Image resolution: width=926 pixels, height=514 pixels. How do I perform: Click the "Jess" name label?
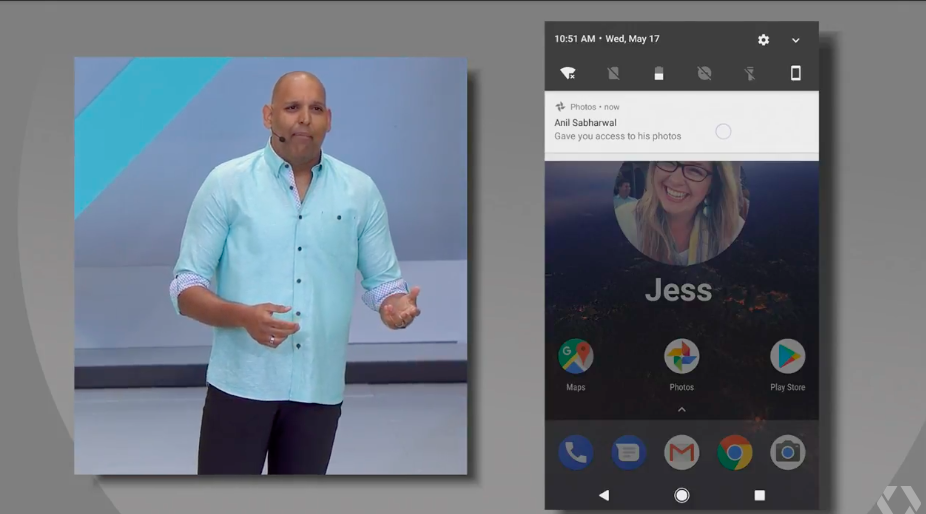click(679, 290)
